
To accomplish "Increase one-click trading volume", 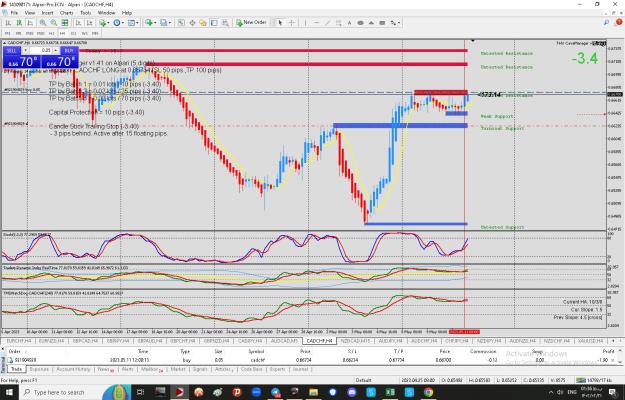I will pos(56,51).
